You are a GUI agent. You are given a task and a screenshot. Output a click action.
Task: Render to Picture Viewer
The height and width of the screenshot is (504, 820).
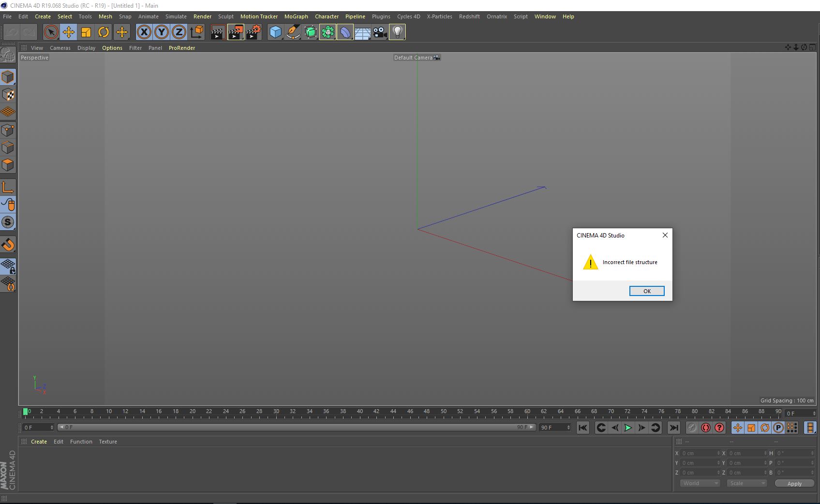pyautogui.click(x=236, y=32)
